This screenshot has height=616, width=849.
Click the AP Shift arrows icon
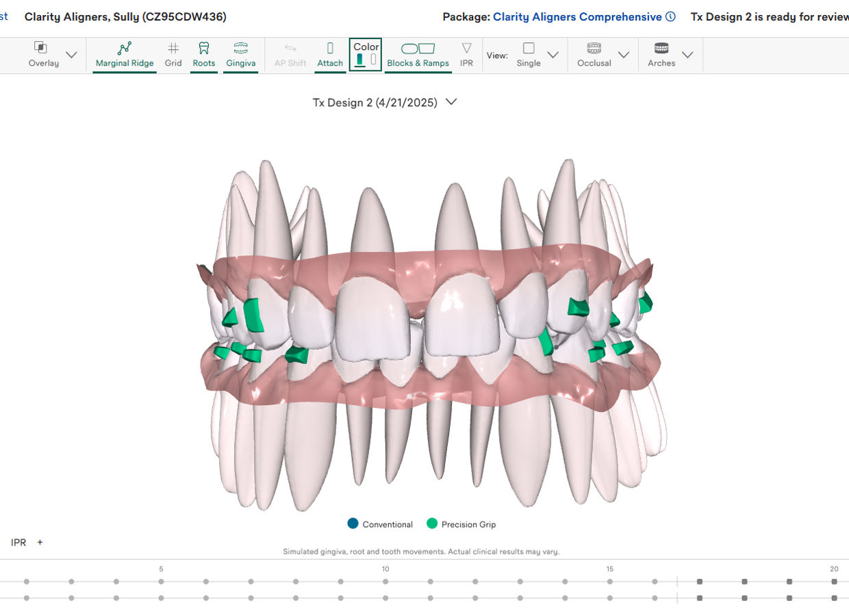(x=290, y=48)
